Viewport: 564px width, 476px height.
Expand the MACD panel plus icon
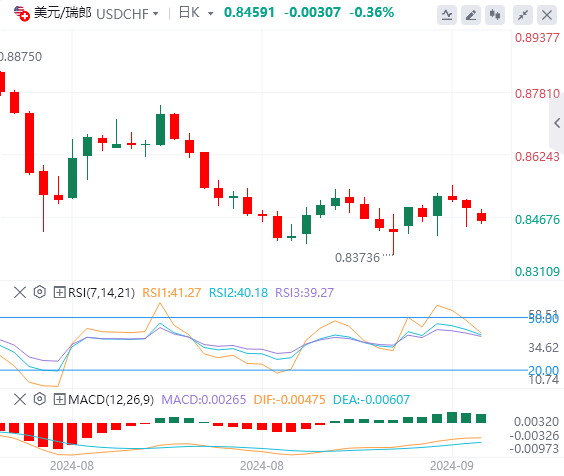(59, 399)
